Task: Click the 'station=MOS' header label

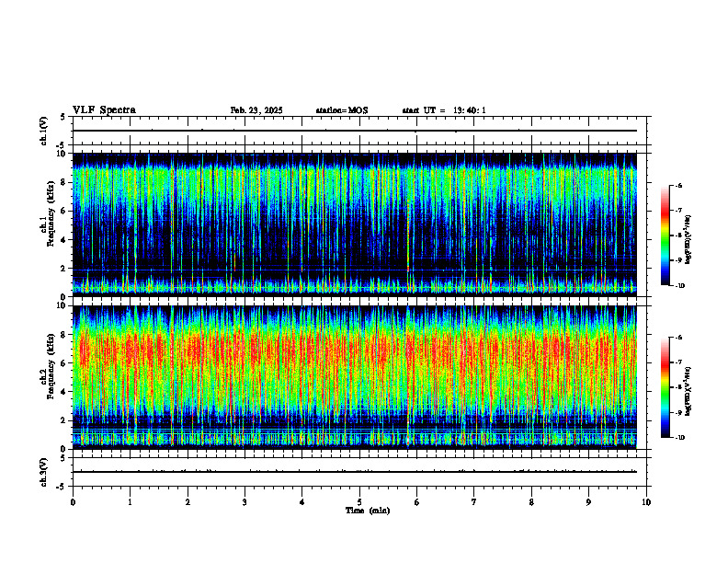Action: [x=342, y=110]
